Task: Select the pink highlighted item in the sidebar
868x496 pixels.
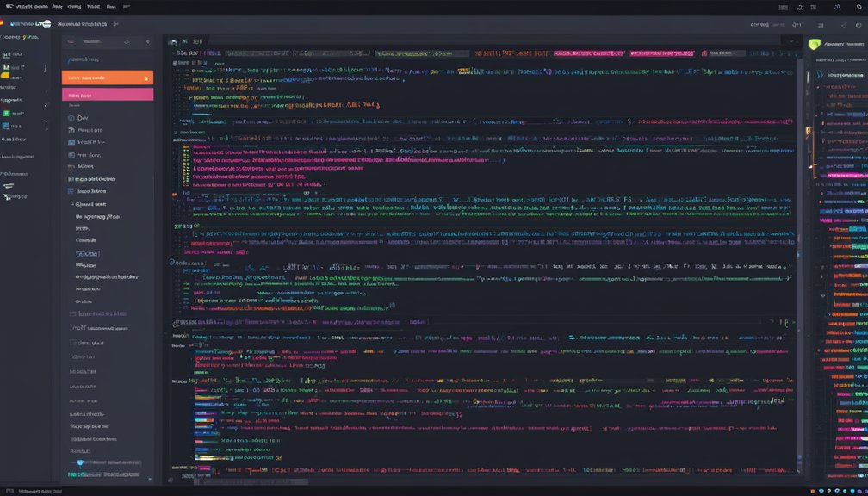Action: 108,95
